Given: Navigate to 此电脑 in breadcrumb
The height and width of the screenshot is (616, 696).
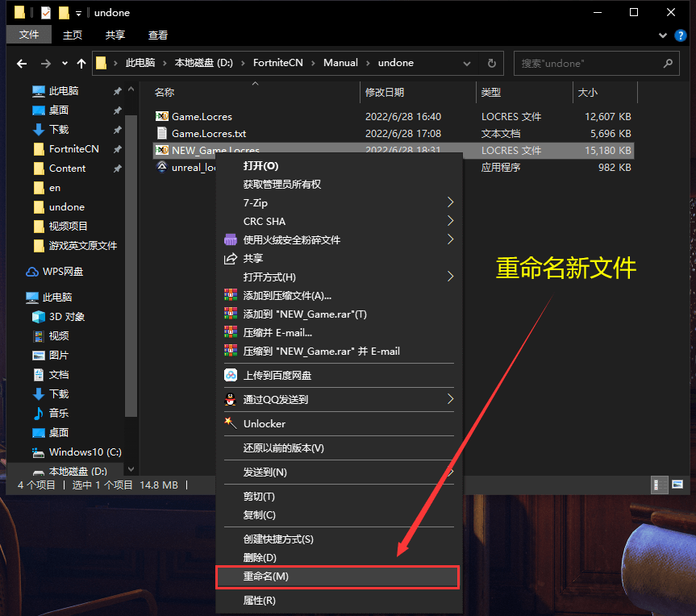Looking at the screenshot, I should (x=140, y=63).
